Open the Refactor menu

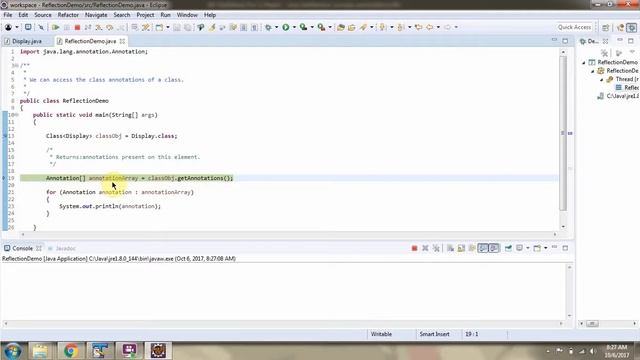coord(68,15)
